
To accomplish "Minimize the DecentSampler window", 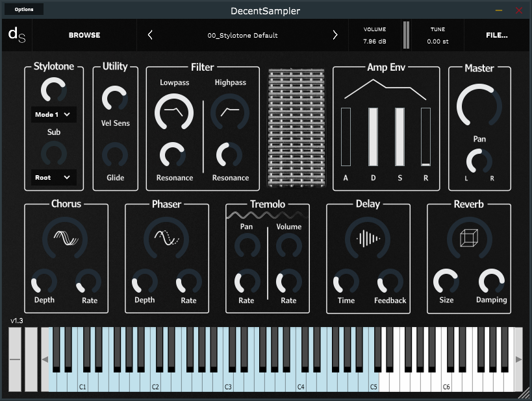I will point(499,10).
